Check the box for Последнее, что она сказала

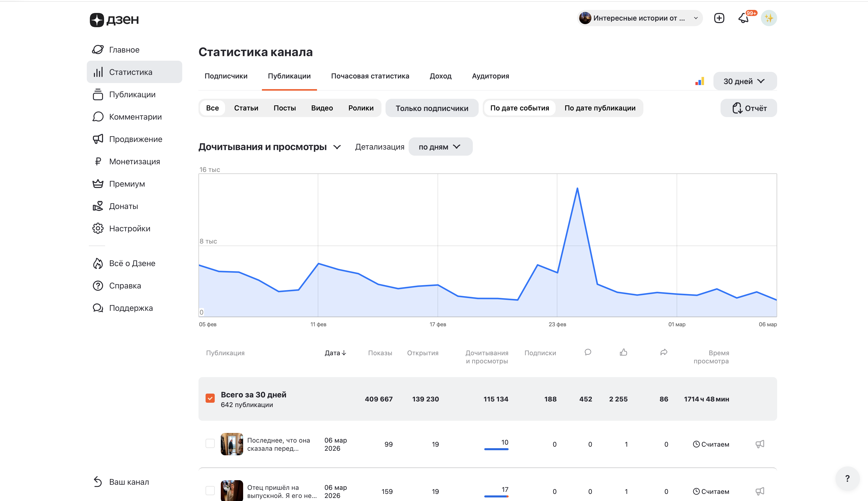pos(210,443)
